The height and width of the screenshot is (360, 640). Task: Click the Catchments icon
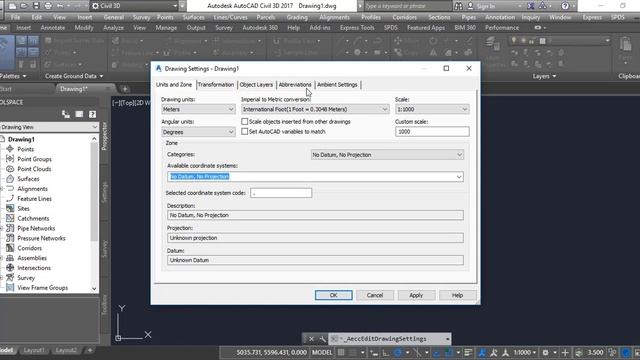pos(10,218)
